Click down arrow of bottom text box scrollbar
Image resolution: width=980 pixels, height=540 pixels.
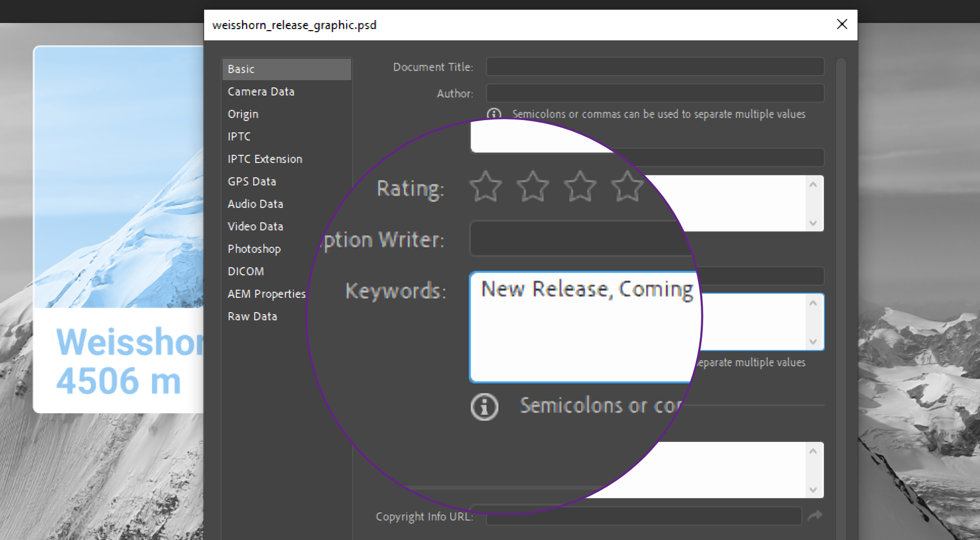(x=813, y=490)
